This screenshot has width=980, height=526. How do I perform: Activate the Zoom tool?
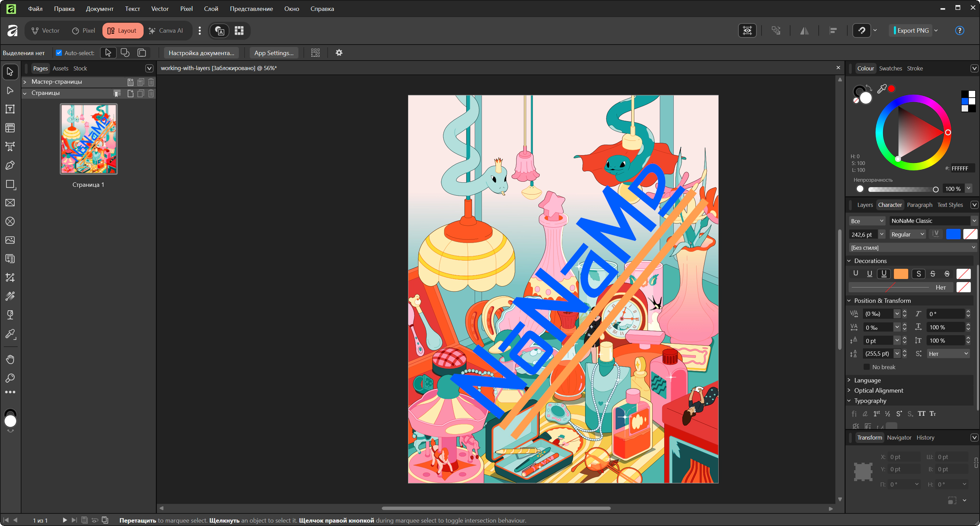point(10,378)
